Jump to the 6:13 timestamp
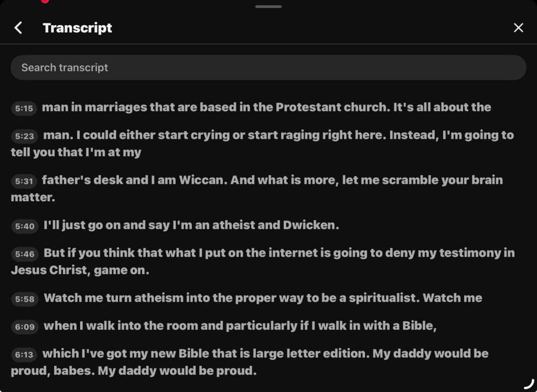The image size is (537, 392). pos(24,355)
